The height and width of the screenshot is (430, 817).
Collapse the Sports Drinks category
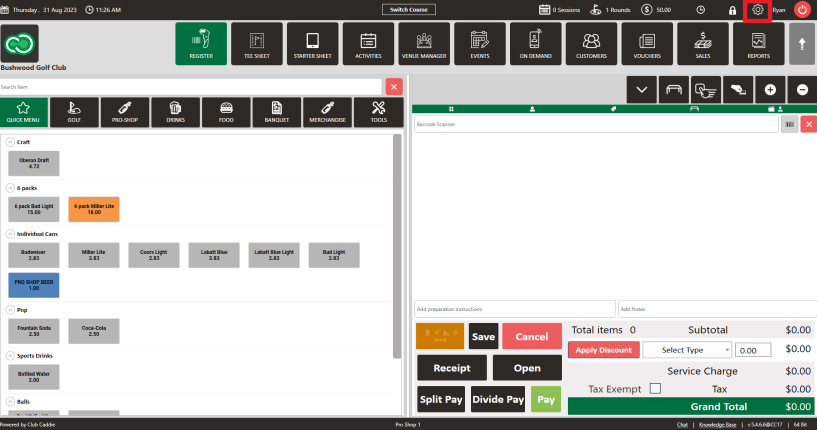coord(10,355)
